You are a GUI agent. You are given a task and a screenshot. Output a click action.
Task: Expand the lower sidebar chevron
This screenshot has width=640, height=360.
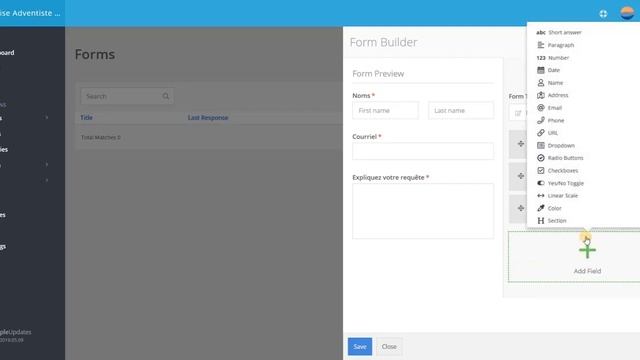point(47,180)
